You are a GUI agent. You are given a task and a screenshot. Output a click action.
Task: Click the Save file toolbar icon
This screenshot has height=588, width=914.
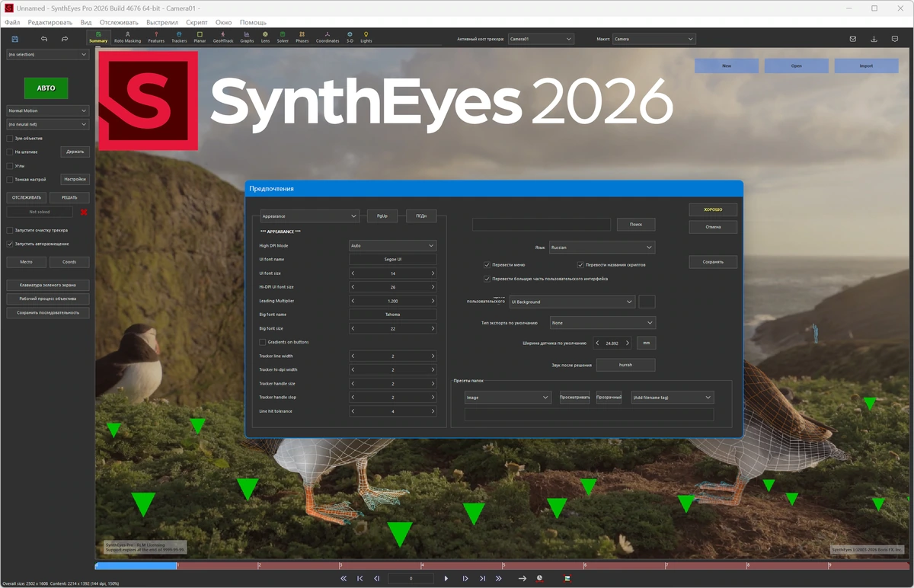15,39
